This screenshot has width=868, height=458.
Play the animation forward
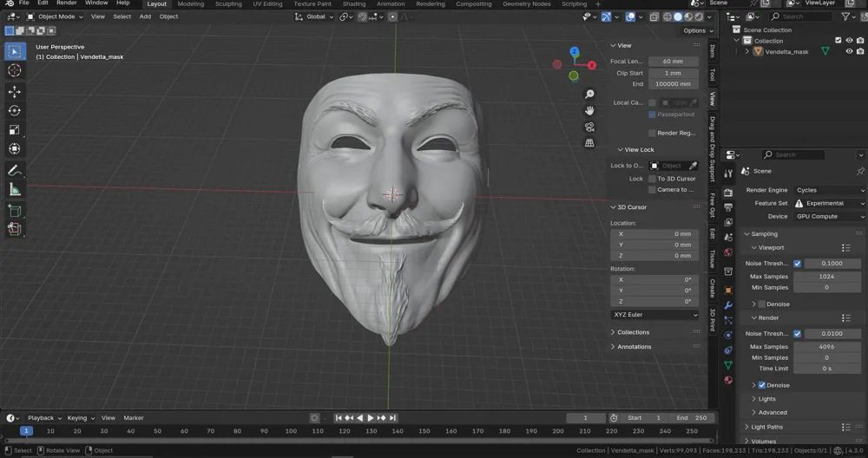(x=371, y=417)
